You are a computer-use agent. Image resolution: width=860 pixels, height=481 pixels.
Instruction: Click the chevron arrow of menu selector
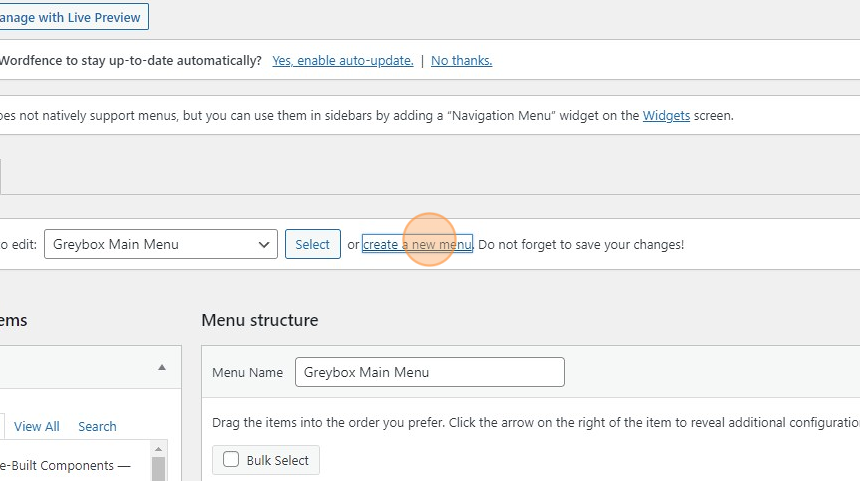coord(264,245)
